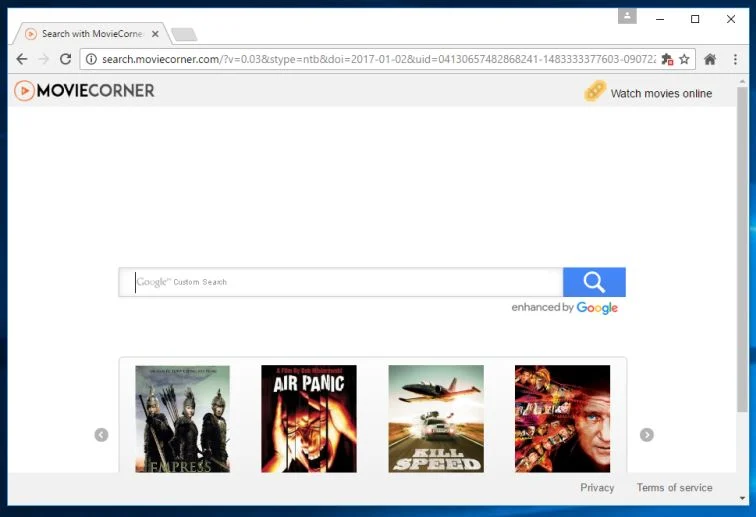
Task: Reload the page with the refresh icon
Action: click(66, 59)
